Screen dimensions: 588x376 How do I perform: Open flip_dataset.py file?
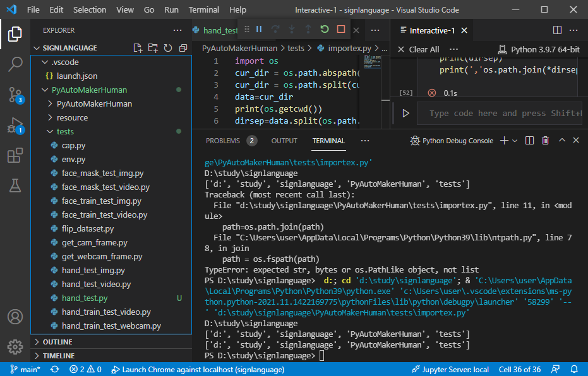[x=111, y=228]
